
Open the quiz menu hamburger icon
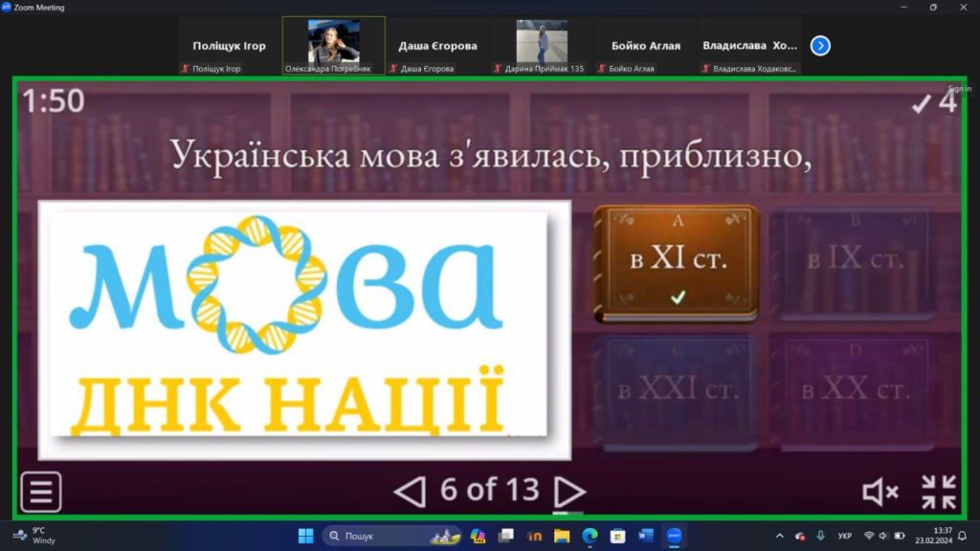pos(41,492)
